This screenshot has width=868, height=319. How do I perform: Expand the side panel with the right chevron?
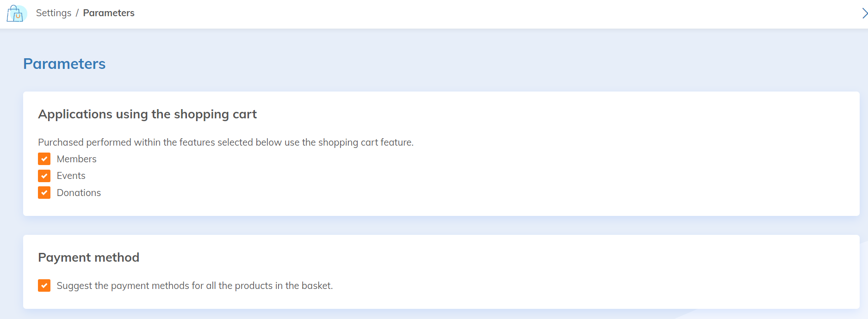(x=864, y=13)
